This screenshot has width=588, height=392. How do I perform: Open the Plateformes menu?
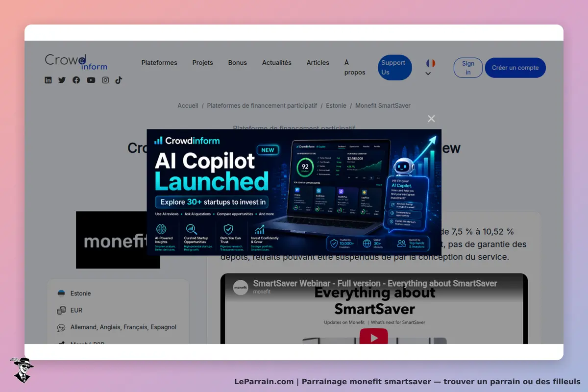[x=159, y=63]
